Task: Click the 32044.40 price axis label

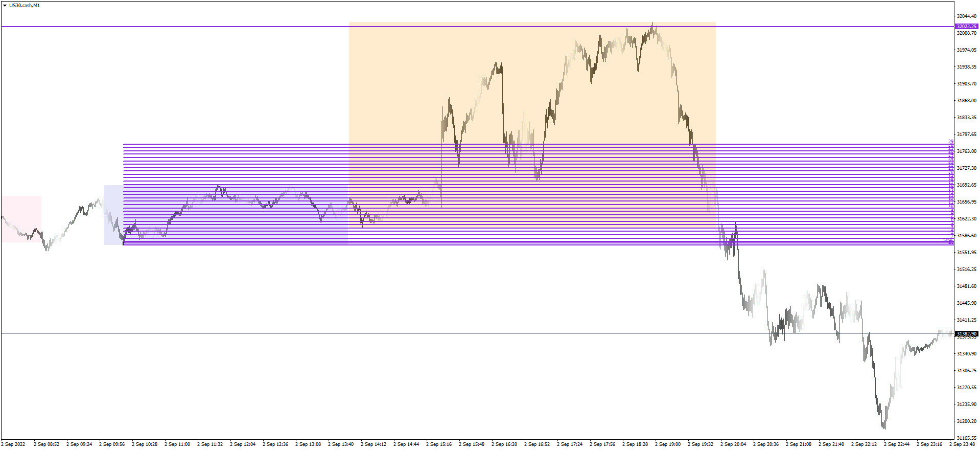Action: pos(966,16)
